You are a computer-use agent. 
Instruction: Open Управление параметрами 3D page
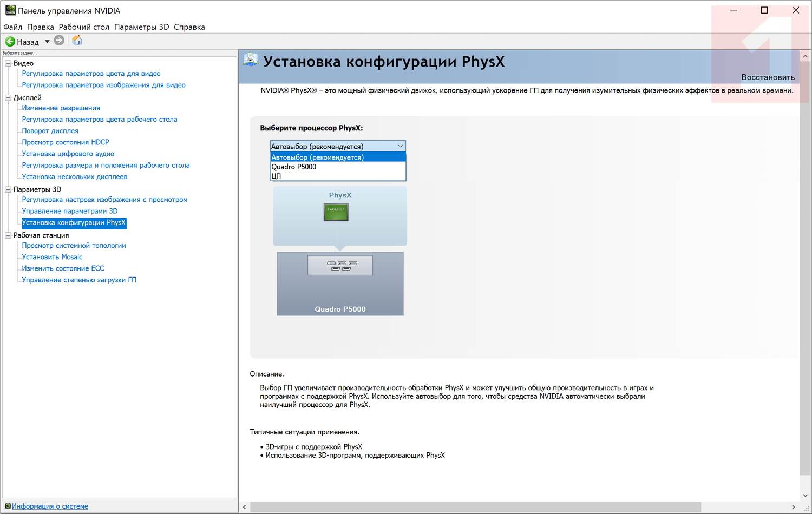pyautogui.click(x=69, y=211)
